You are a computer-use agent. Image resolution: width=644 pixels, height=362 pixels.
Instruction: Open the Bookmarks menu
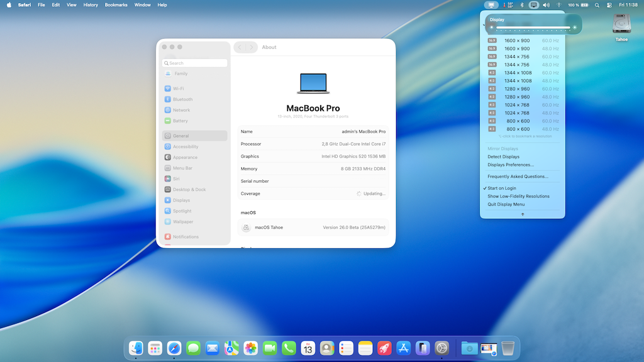coord(116,5)
